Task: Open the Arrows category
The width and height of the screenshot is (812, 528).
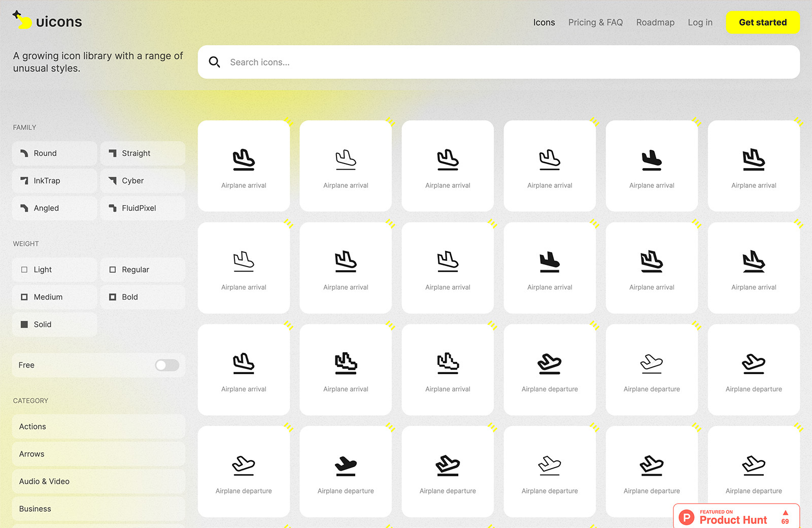Action: click(x=98, y=454)
